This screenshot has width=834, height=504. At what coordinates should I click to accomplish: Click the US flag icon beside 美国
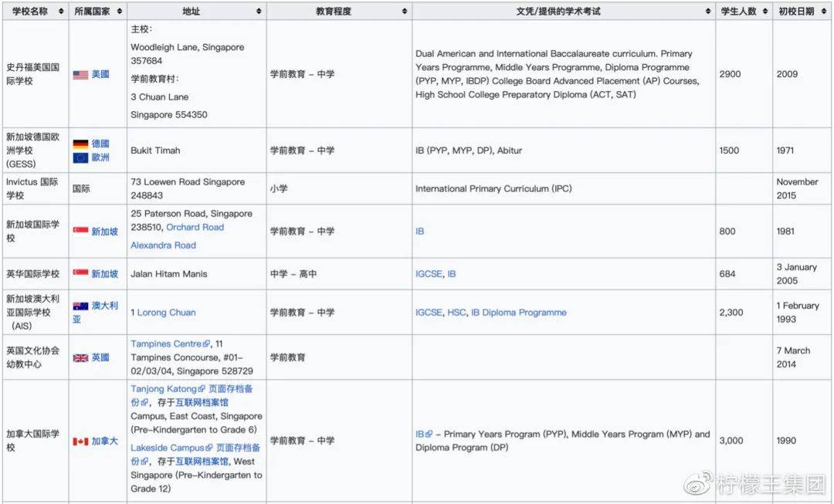80,74
